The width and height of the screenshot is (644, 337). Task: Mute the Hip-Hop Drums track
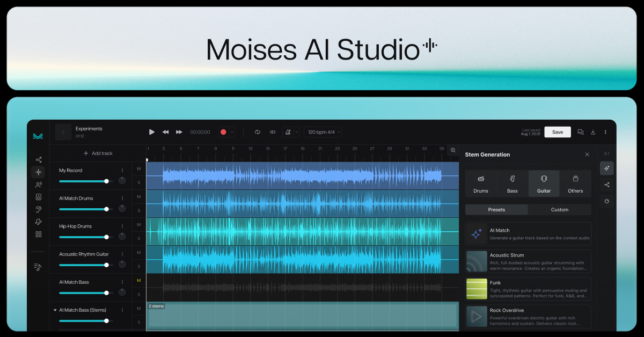click(x=138, y=224)
